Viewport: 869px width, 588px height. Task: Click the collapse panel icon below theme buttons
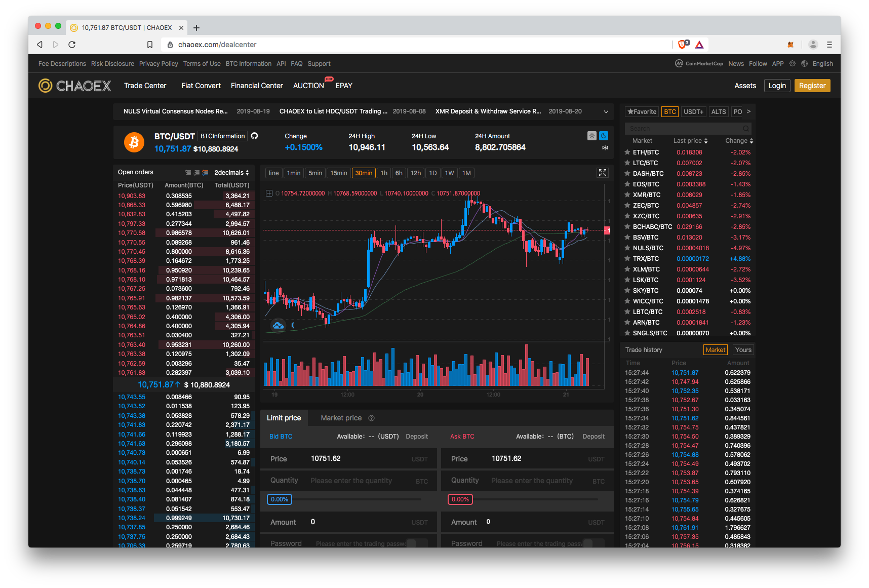click(x=605, y=148)
